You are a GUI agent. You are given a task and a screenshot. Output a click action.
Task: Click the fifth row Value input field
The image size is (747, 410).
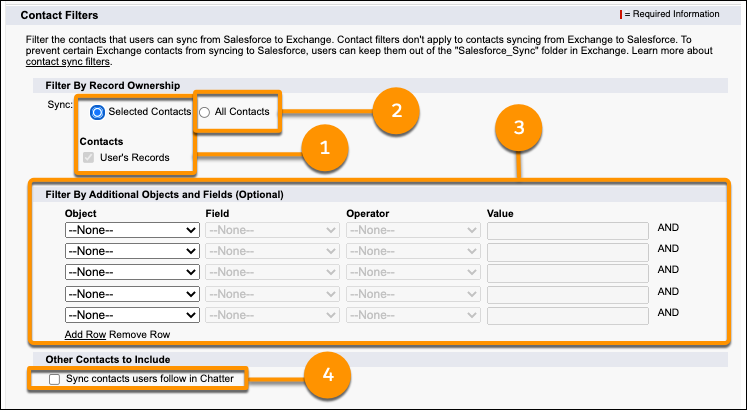[567, 315]
